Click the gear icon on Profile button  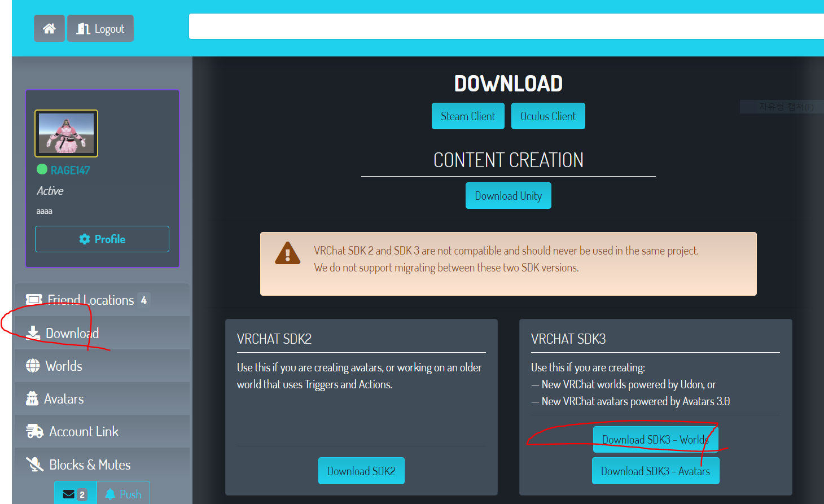pyautogui.click(x=85, y=239)
